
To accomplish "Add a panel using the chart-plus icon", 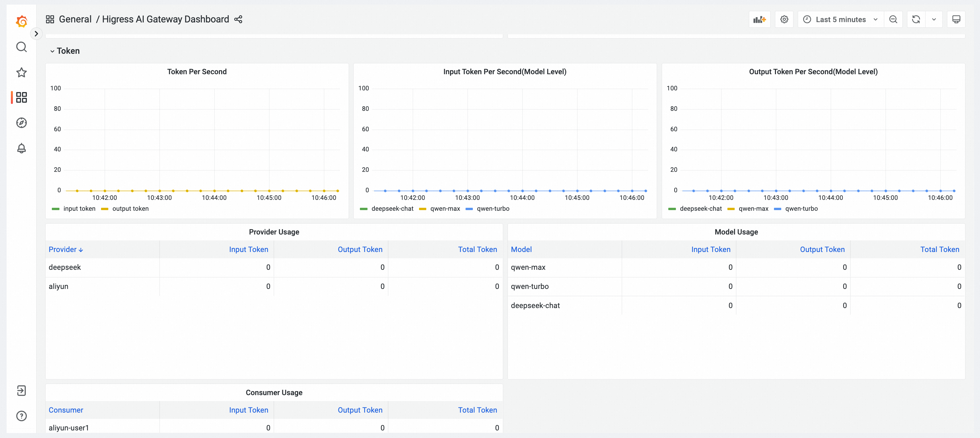I will tap(759, 19).
